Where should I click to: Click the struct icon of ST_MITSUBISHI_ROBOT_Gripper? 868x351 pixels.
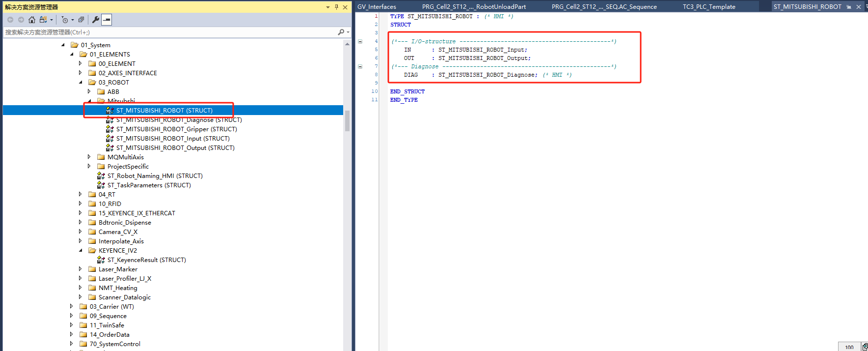[110, 129]
